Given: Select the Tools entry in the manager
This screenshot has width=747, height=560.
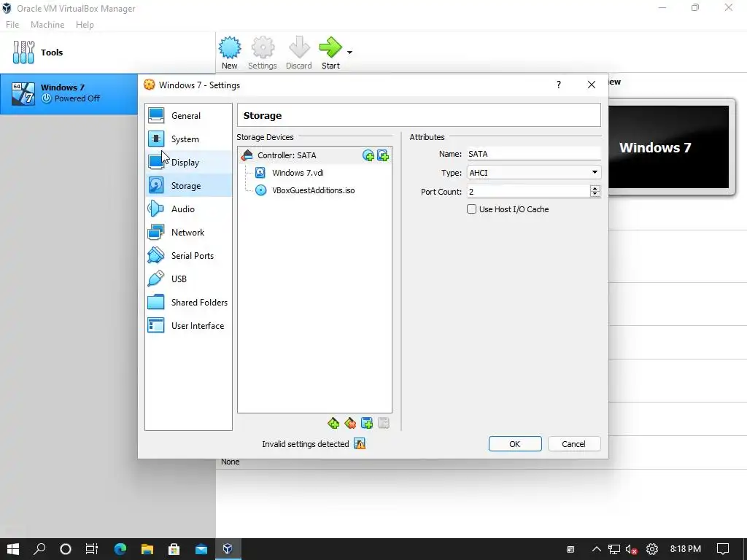Looking at the screenshot, I should pyautogui.click(x=107, y=52).
